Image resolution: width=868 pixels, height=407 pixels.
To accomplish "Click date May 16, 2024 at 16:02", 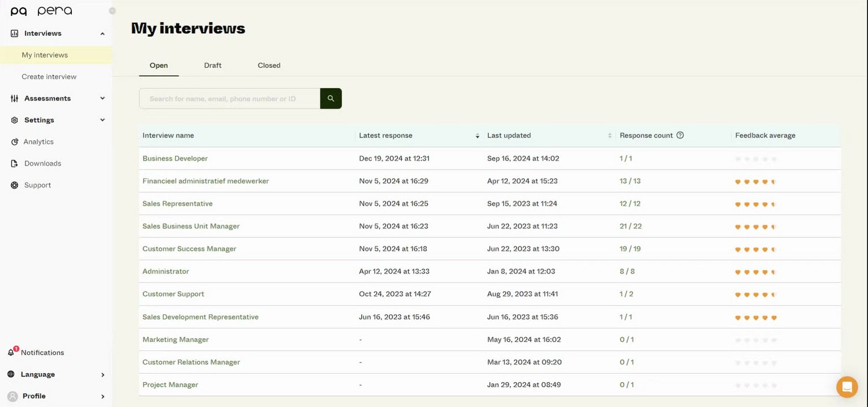I will pos(524,340).
